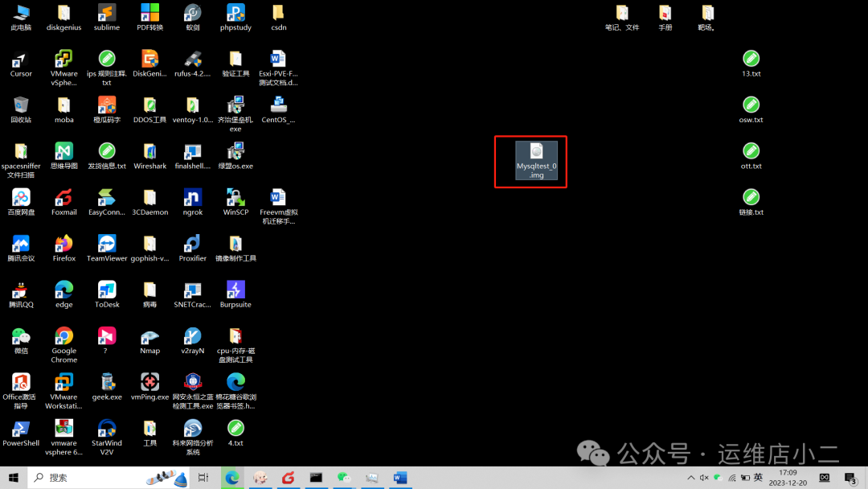Select the SNETCracker desktop icon
Viewport: 868px width, 489px height.
(193, 294)
